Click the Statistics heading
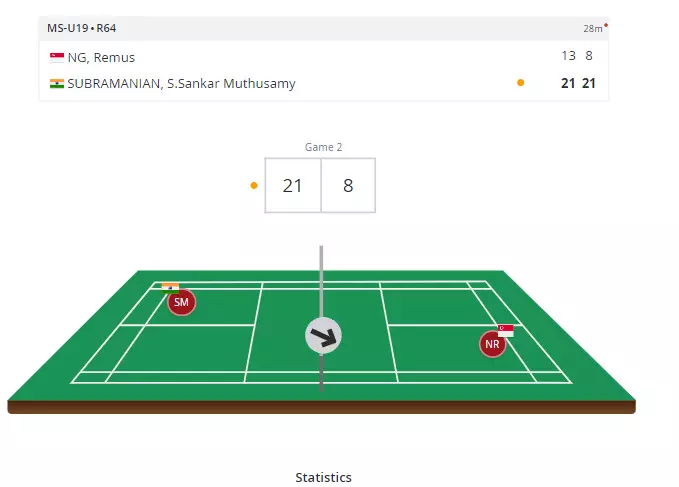Viewport: 679px width, 487px height. tap(323, 477)
